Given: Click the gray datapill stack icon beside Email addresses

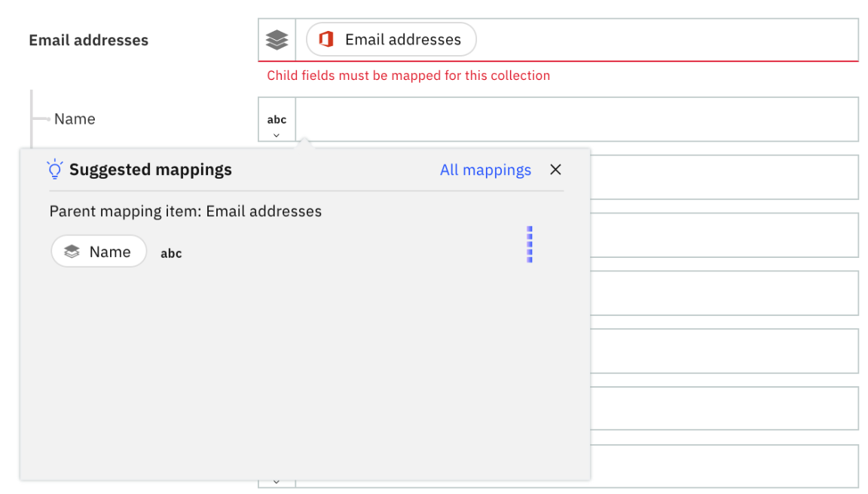Looking at the screenshot, I should click(277, 39).
